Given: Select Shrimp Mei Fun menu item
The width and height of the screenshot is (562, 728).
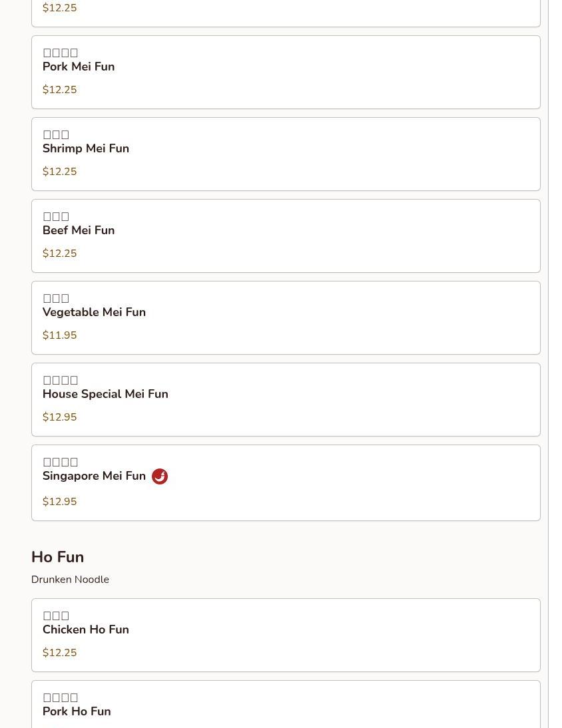Looking at the screenshot, I should [86, 148].
